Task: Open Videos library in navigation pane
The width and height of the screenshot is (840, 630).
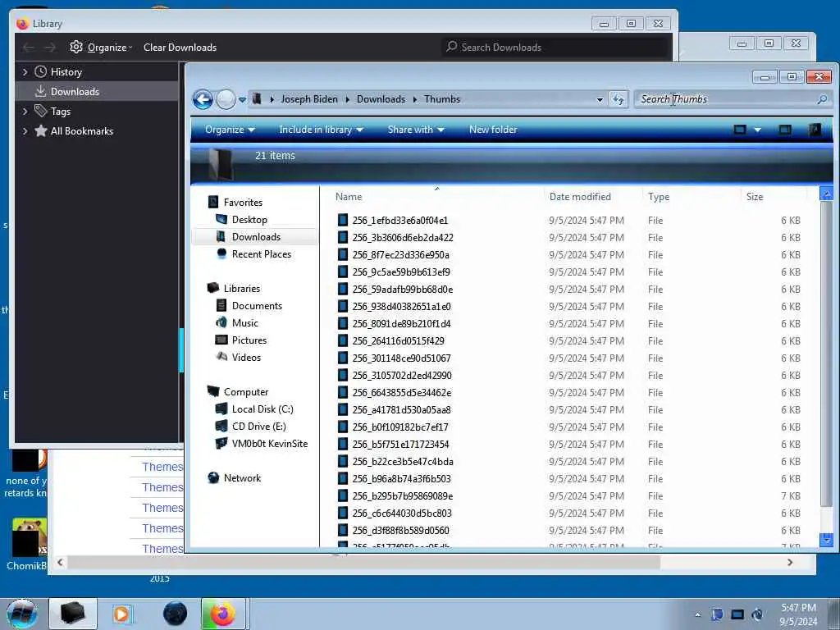Action: [246, 358]
